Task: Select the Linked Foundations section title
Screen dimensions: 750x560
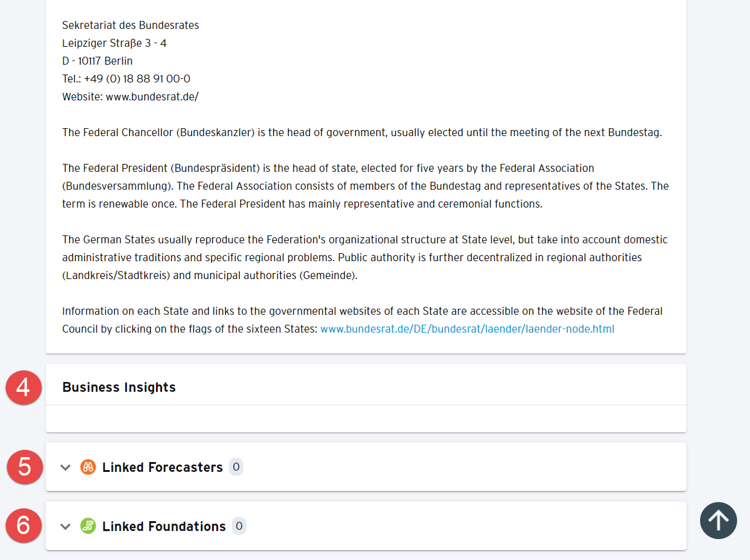Action: [164, 526]
